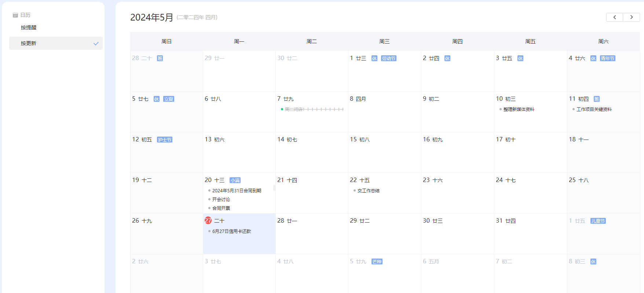Click the 班 badge on April 28
The image size is (644, 293).
click(x=160, y=58)
